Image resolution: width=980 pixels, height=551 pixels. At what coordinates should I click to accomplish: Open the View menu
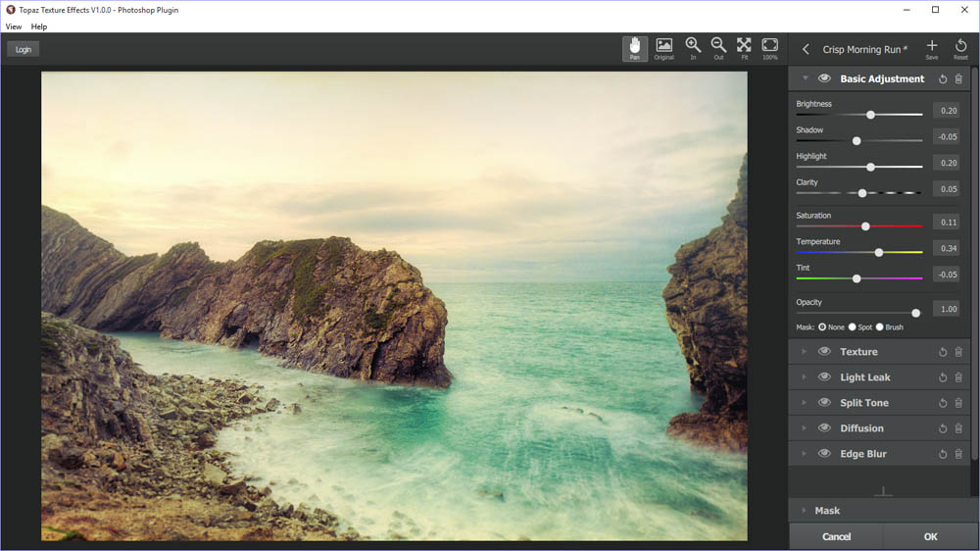14,26
